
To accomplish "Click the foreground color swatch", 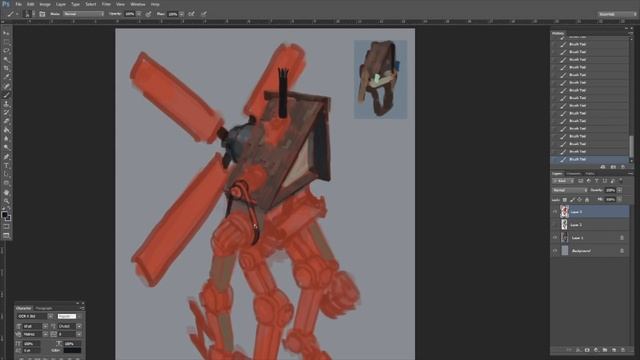I will pyautogui.click(x=4, y=214).
